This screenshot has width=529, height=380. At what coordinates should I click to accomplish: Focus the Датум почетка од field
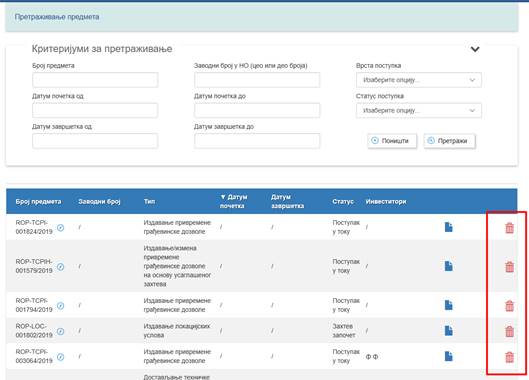(95, 110)
